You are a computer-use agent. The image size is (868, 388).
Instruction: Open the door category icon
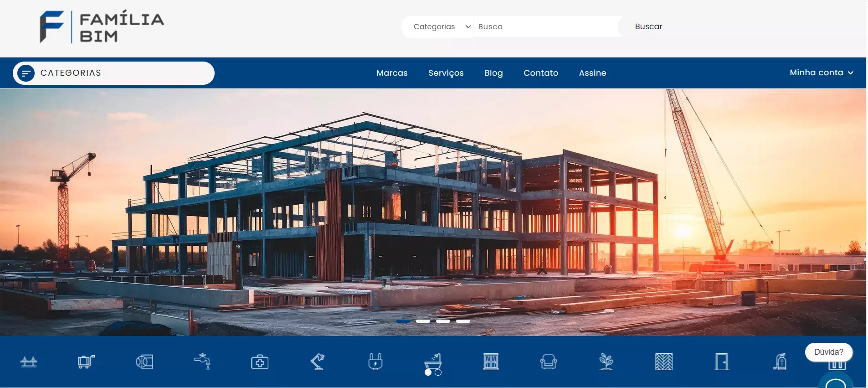[722, 362]
